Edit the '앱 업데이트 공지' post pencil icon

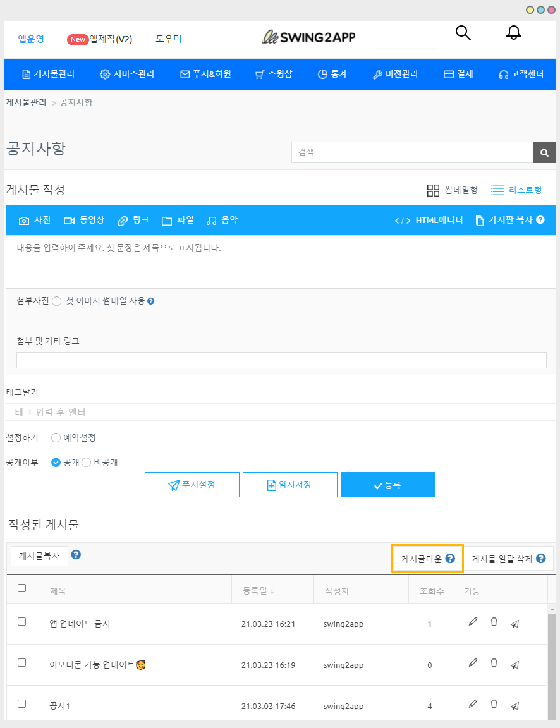pyautogui.click(x=473, y=622)
